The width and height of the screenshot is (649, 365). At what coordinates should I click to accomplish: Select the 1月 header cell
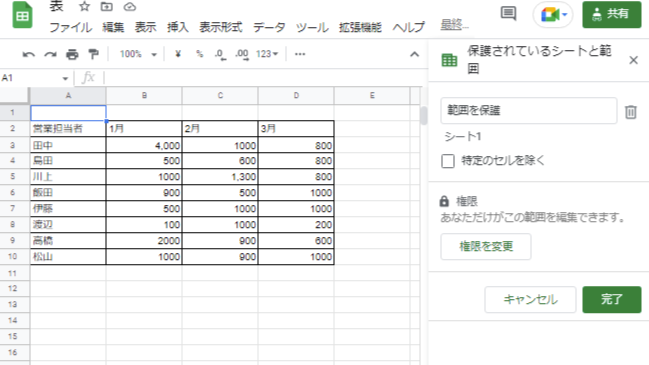coord(144,129)
